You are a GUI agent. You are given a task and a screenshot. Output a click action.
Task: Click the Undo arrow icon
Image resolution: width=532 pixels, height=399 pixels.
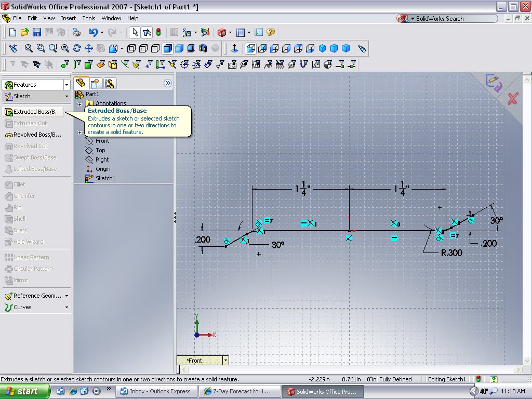click(93, 32)
